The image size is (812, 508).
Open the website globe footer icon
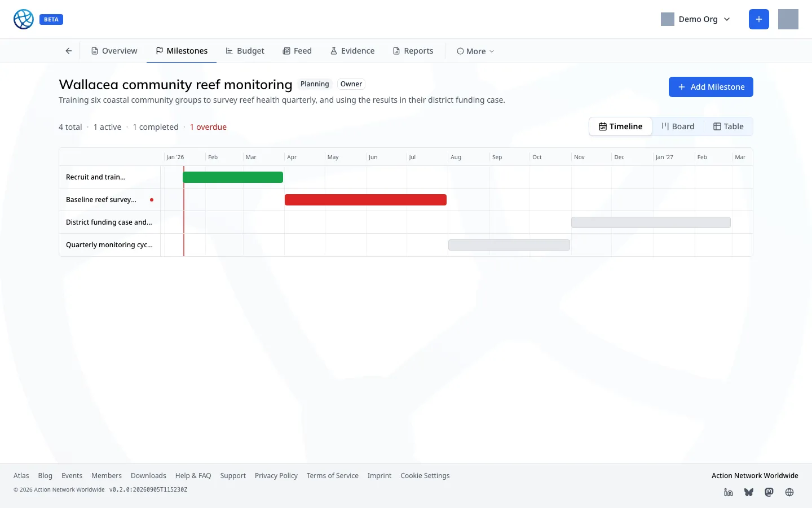tap(789, 492)
